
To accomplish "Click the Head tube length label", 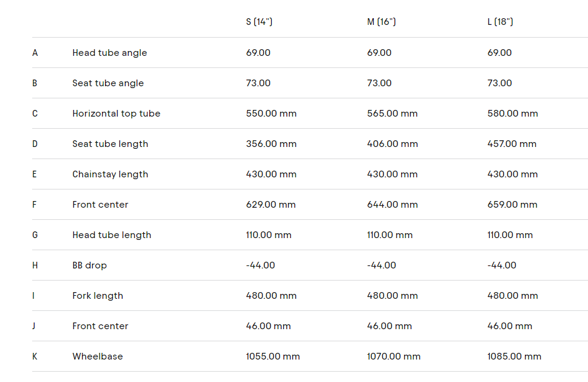I will pos(112,235).
